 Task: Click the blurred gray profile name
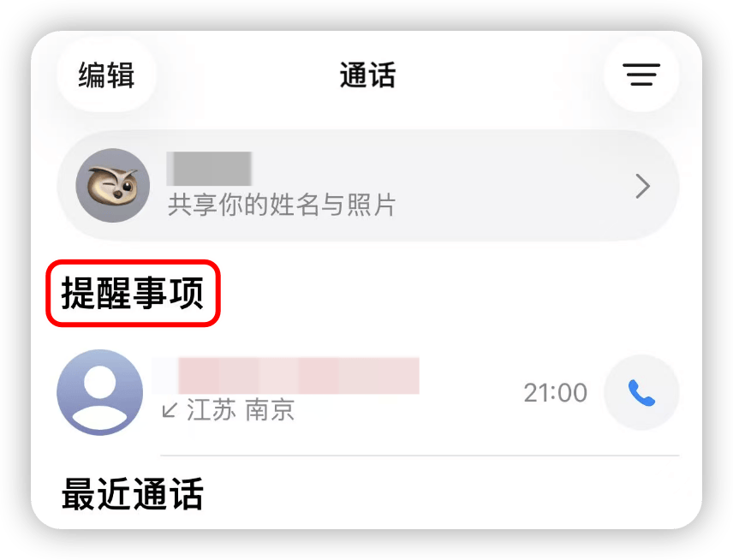coord(210,169)
